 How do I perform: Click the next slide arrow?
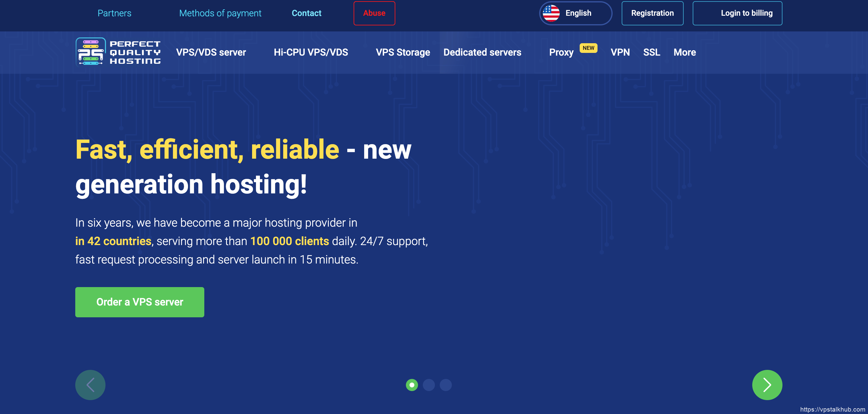click(767, 385)
